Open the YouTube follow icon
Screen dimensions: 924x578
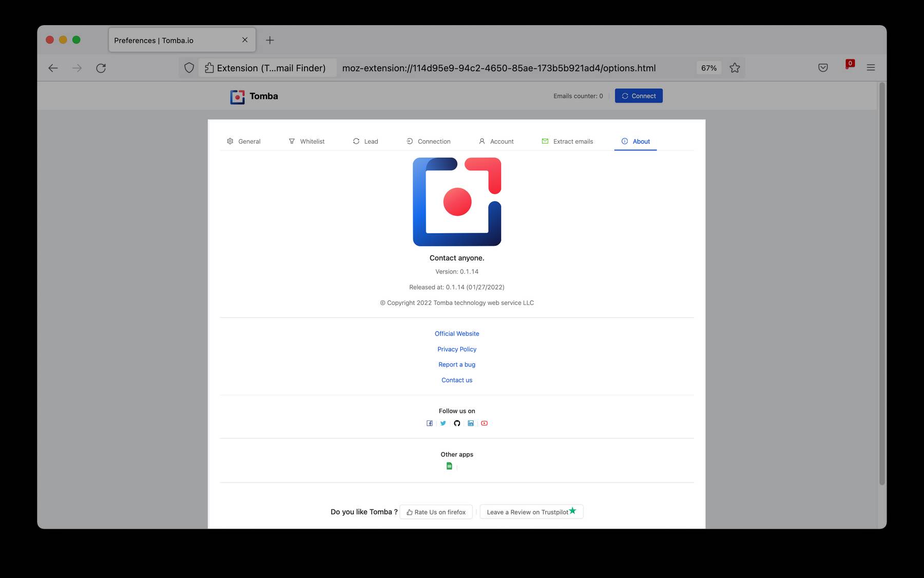tap(484, 423)
